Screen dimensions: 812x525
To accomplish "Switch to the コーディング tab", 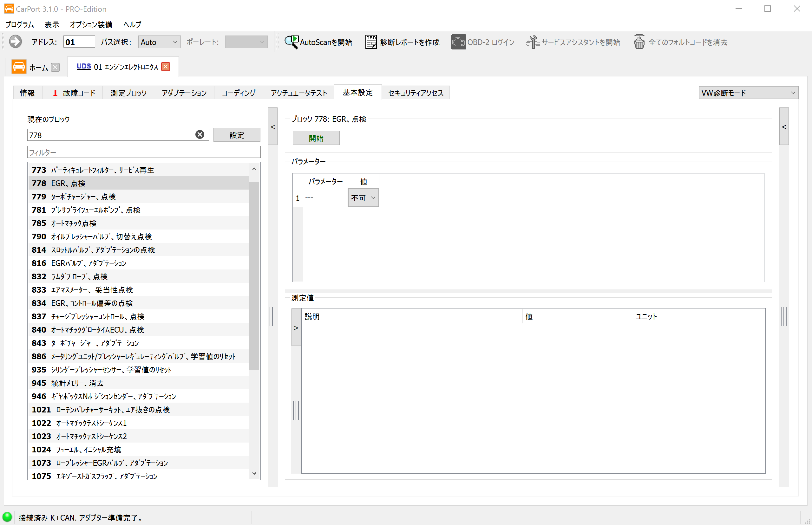I will coord(239,93).
